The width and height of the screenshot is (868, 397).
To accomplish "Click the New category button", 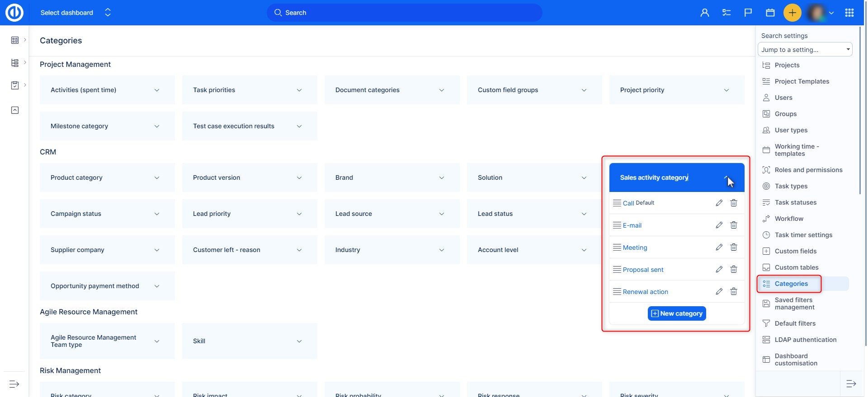I will click(x=676, y=313).
